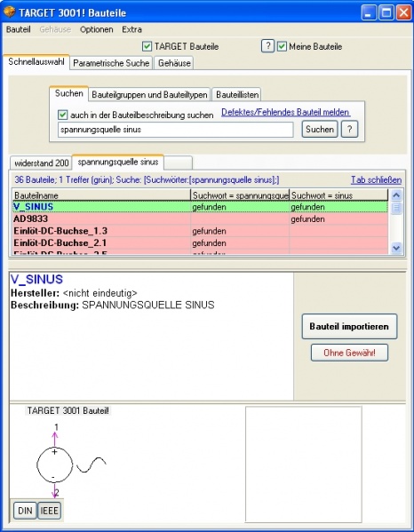Click the Suchwort = sinus column header

pos(338,195)
